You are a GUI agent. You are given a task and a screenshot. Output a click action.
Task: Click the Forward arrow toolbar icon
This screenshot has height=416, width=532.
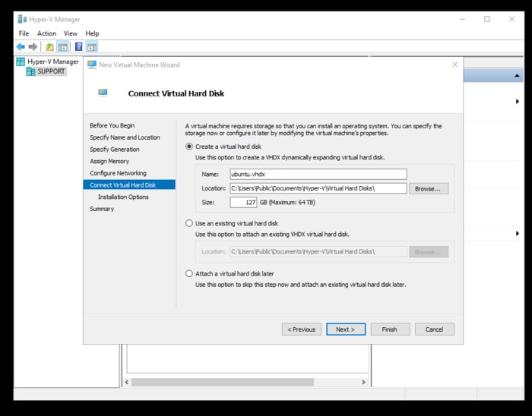point(33,47)
